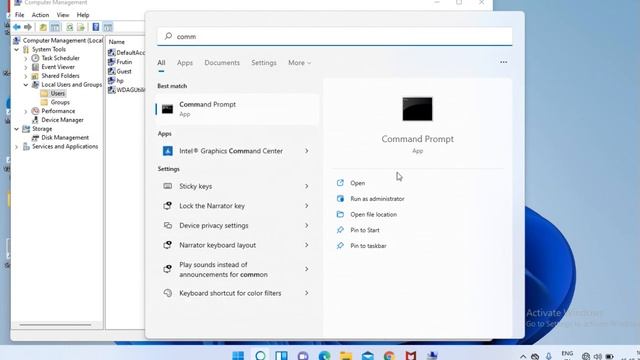640x360 pixels.
Task: Click Pin to Start
Action: pos(365,230)
